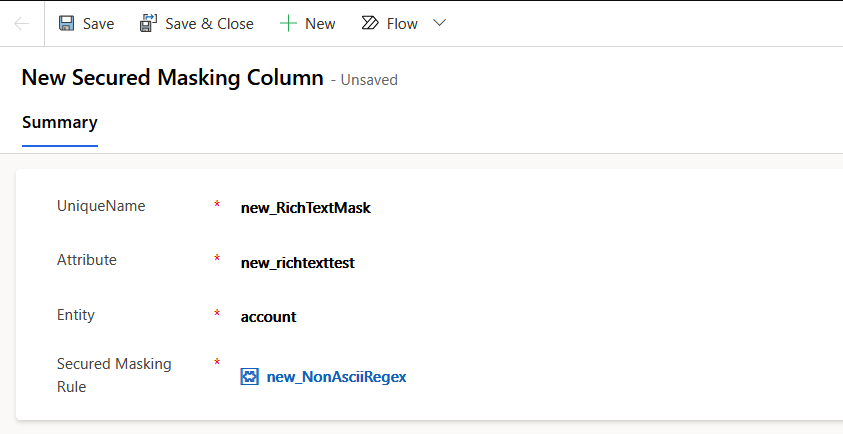Screen dimensions: 843x434
Task: Select the New command label
Action: (x=320, y=23)
